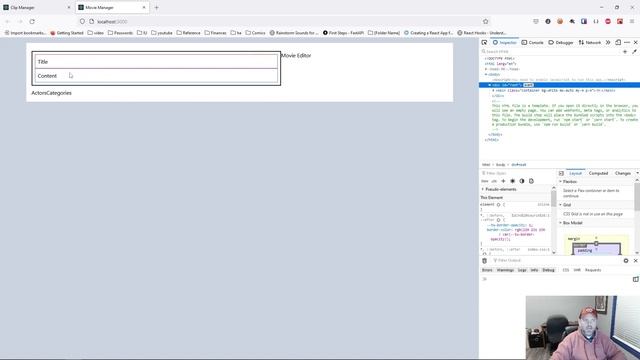Screen dimensions: 640x360
Task: Open the Getting Started bookmark
Action: (67, 33)
